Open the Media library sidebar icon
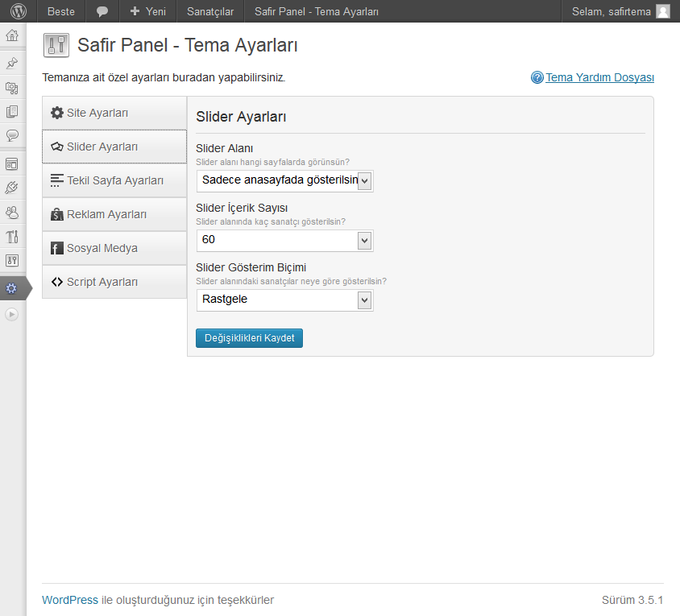The image size is (680, 616). [x=12, y=88]
